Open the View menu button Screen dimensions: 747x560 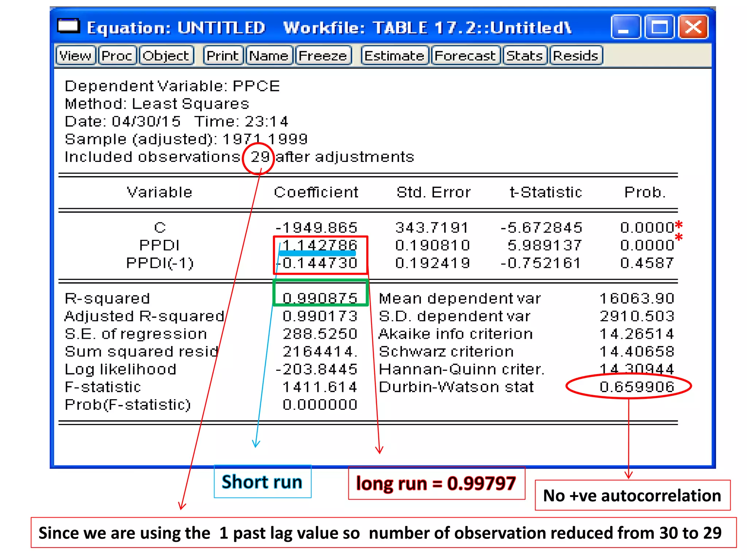(76, 56)
